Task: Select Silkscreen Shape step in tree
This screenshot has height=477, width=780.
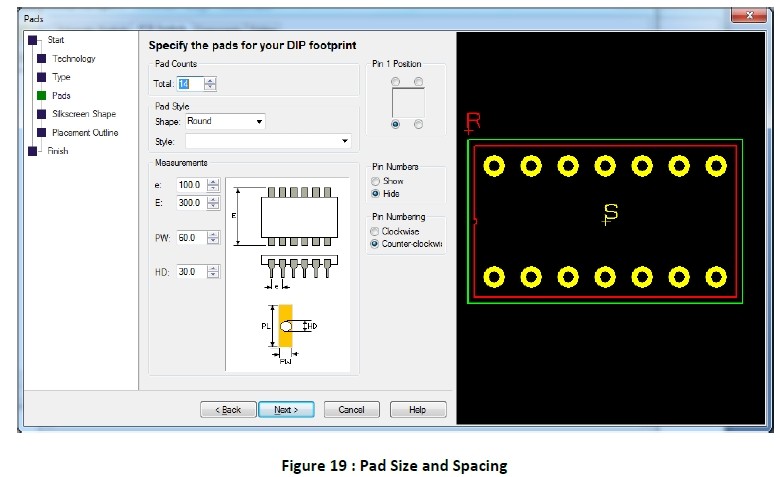Action: pos(83,114)
